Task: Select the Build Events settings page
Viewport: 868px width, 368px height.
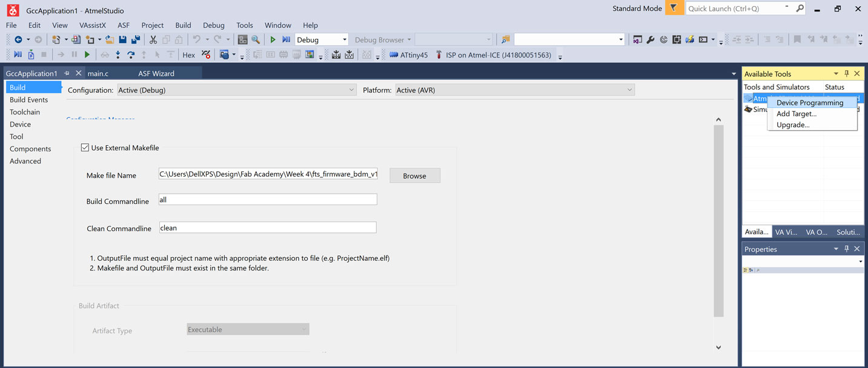Action: click(29, 99)
